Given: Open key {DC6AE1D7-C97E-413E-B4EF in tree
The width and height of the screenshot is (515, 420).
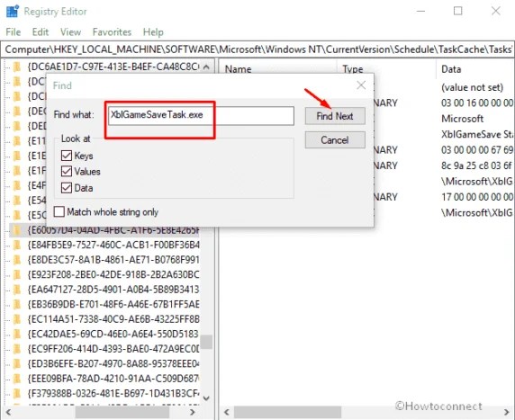Looking at the screenshot, I should [113, 67].
